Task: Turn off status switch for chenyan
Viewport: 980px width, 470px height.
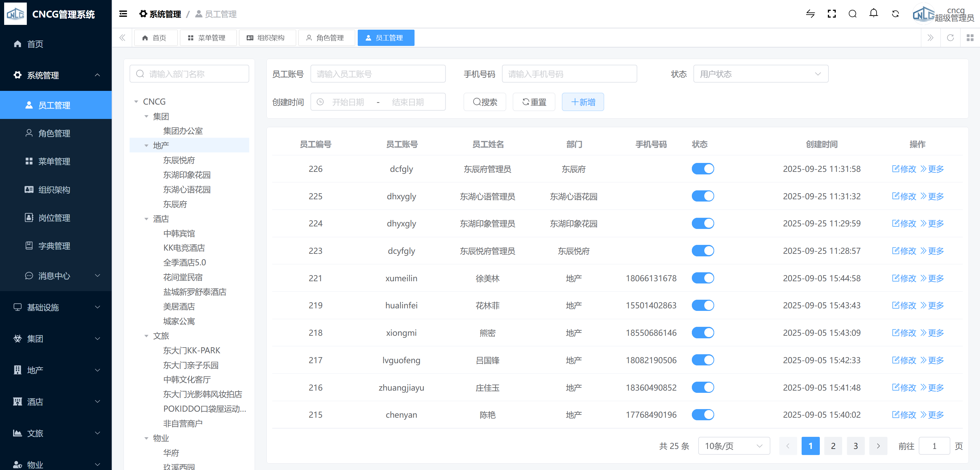Action: click(x=702, y=415)
